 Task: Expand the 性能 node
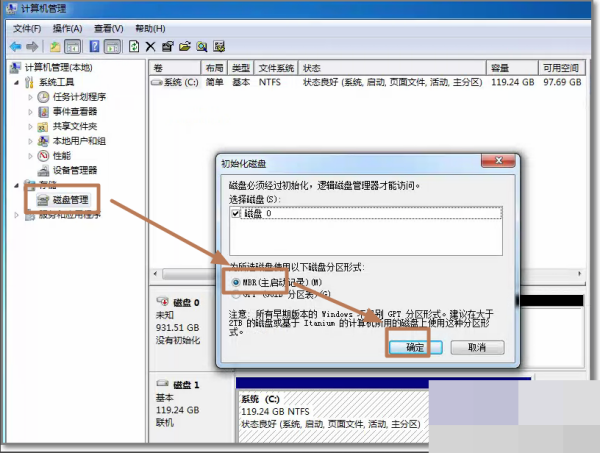[30, 156]
